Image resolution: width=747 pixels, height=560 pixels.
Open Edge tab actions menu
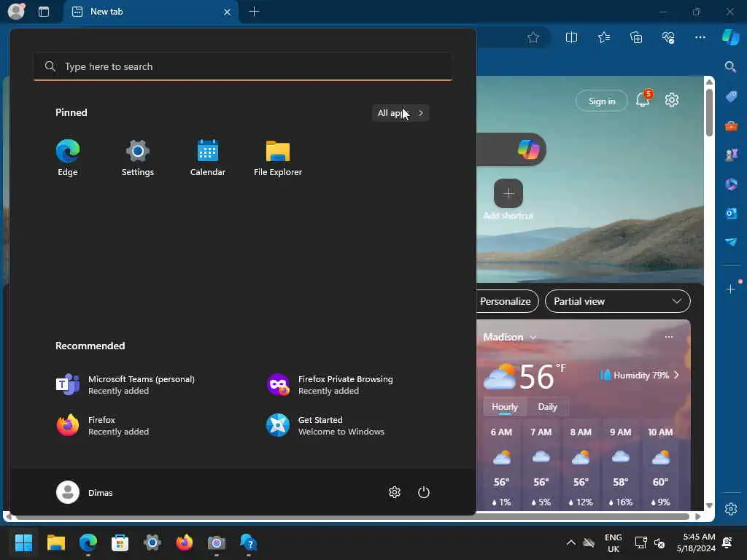click(x=44, y=12)
